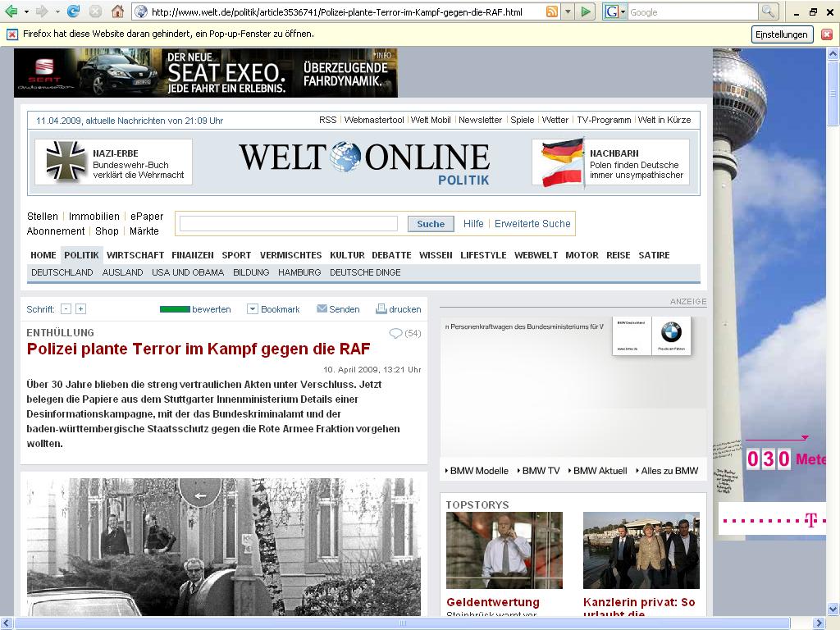This screenshot has width=840, height=630.
Task: Click the drucken printer icon
Action: [x=381, y=309]
